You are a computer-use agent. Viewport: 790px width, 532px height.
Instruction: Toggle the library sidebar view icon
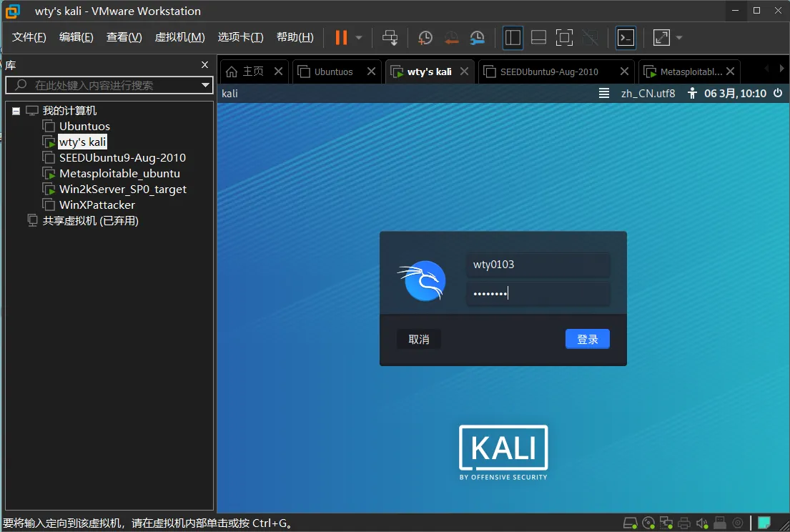[513, 37]
